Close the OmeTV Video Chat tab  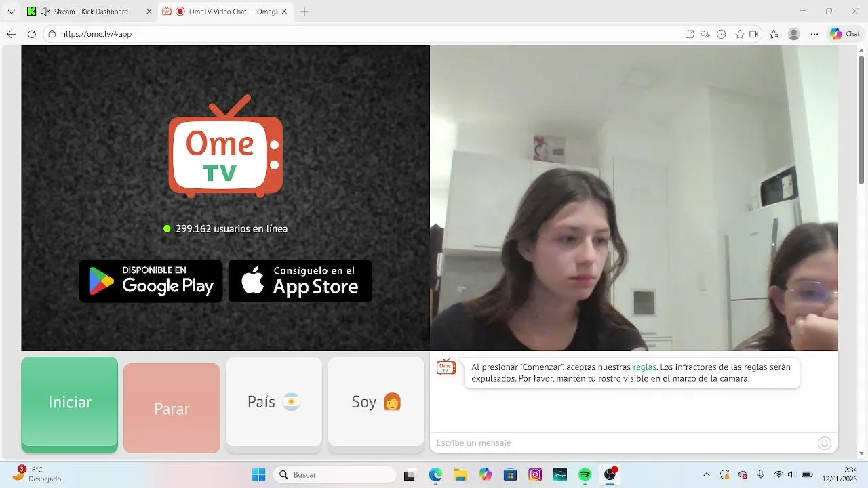(283, 12)
